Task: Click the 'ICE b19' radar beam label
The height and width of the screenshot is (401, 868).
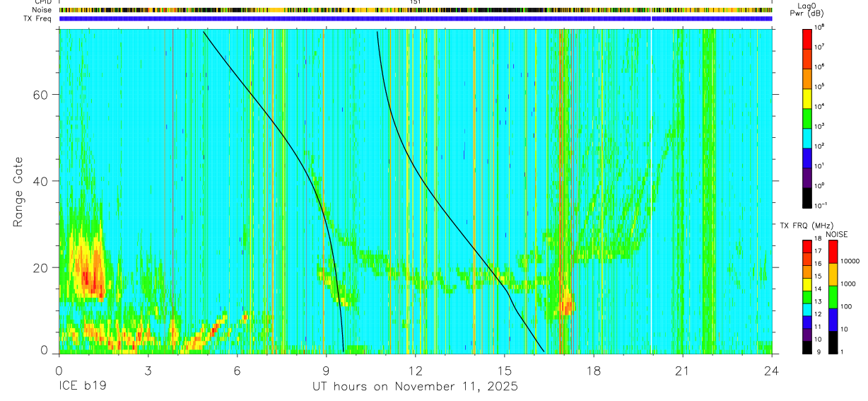Action: [x=82, y=386]
